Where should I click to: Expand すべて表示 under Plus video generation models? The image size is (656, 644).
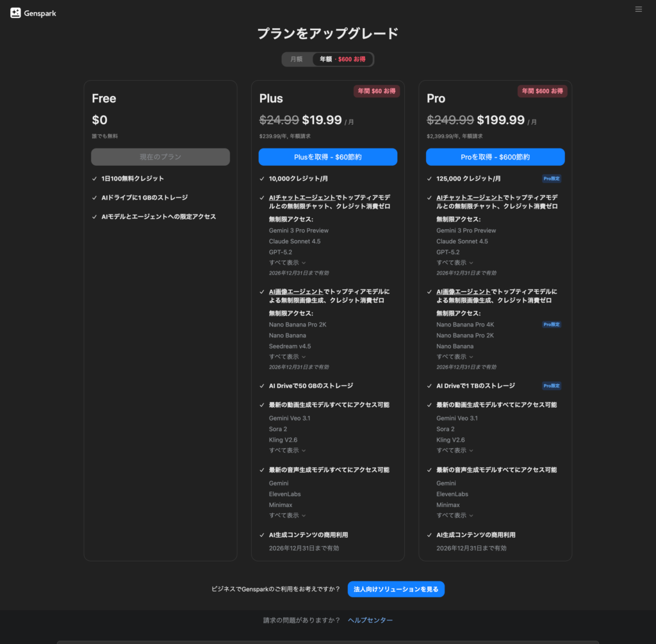click(286, 450)
